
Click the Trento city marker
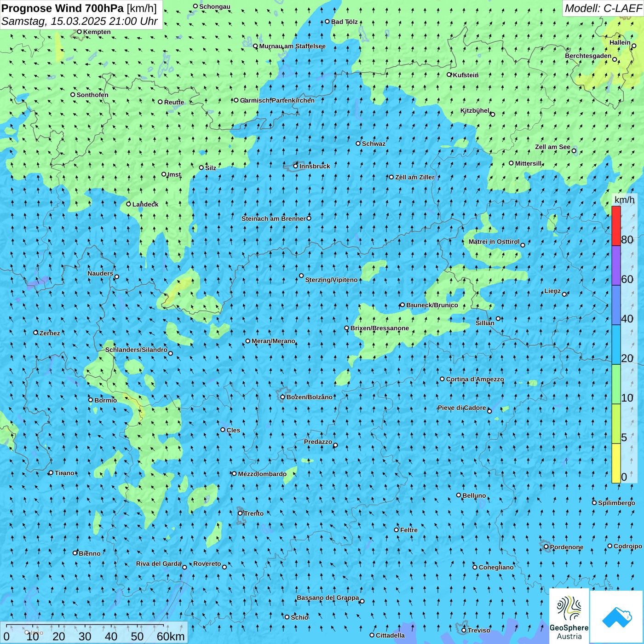tap(240, 513)
